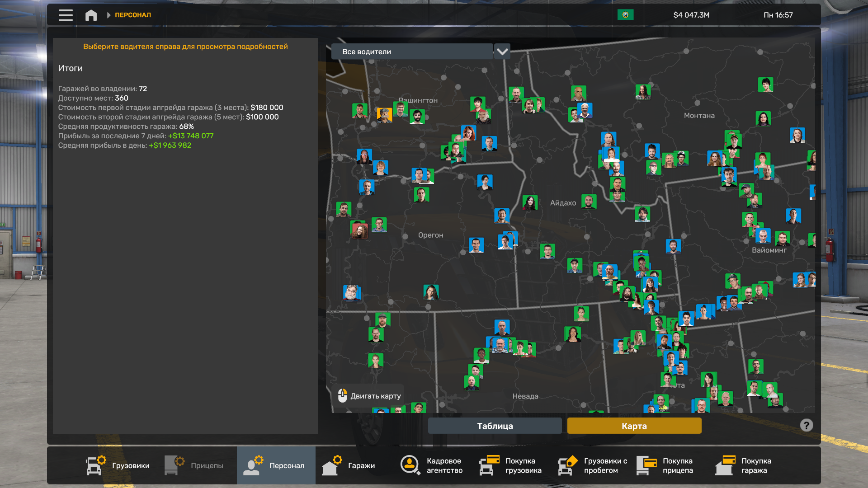Viewport: 868px width, 488px height.
Task: Click the dropdown chevron arrow button
Action: (502, 52)
